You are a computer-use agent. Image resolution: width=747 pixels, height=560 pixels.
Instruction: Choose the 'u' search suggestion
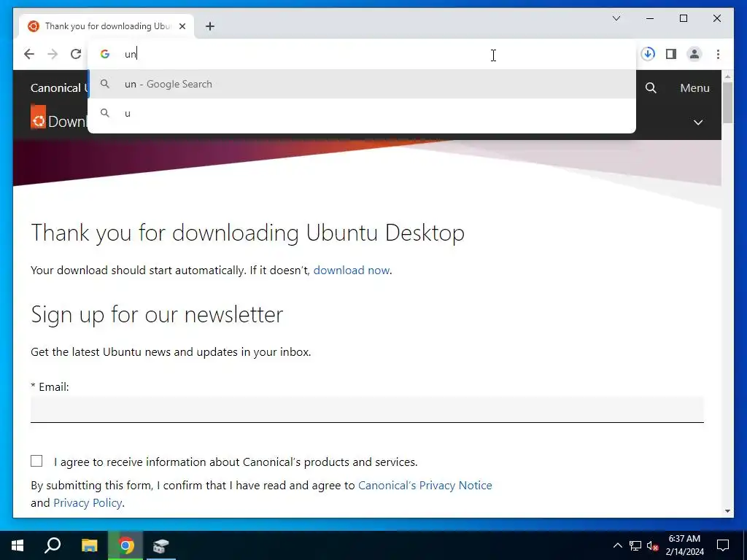tap(362, 113)
